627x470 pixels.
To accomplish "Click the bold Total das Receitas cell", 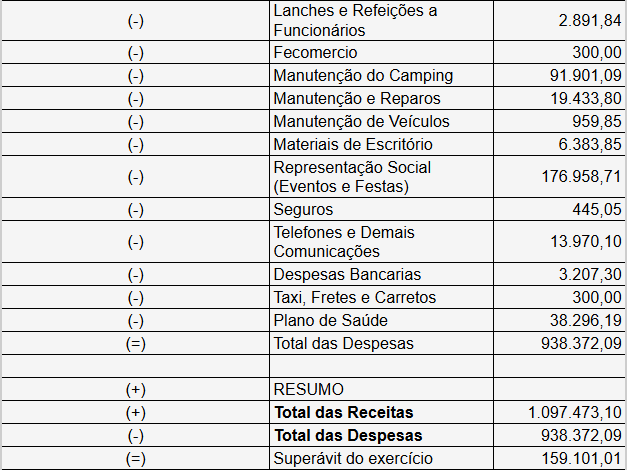I will coord(381,412).
